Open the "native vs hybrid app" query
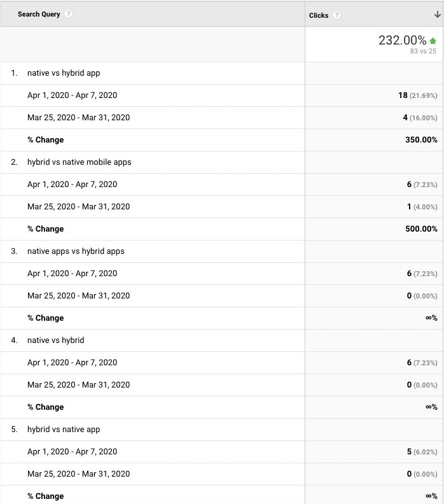This screenshot has width=444, height=504. click(x=64, y=73)
